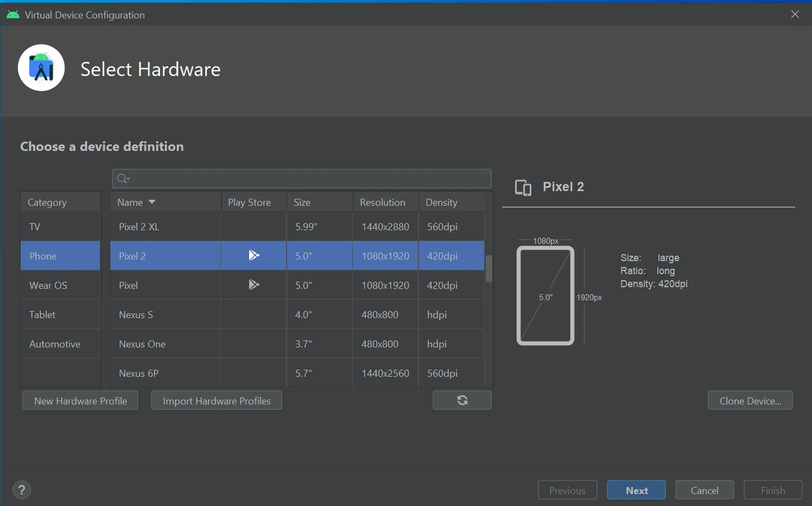The width and height of the screenshot is (812, 506).
Task: Click the 1440x2560 resolution cell
Action: click(x=385, y=373)
